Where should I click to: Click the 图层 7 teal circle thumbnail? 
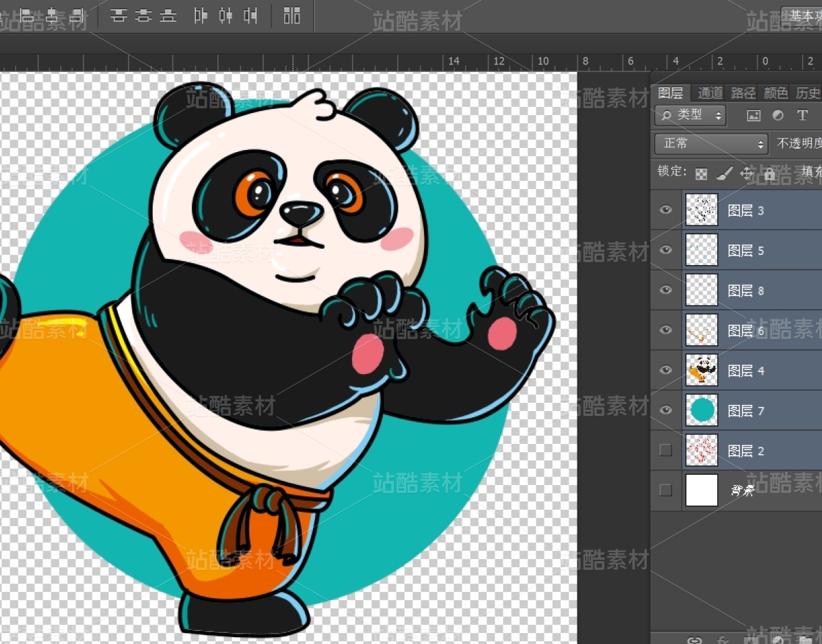(x=701, y=410)
